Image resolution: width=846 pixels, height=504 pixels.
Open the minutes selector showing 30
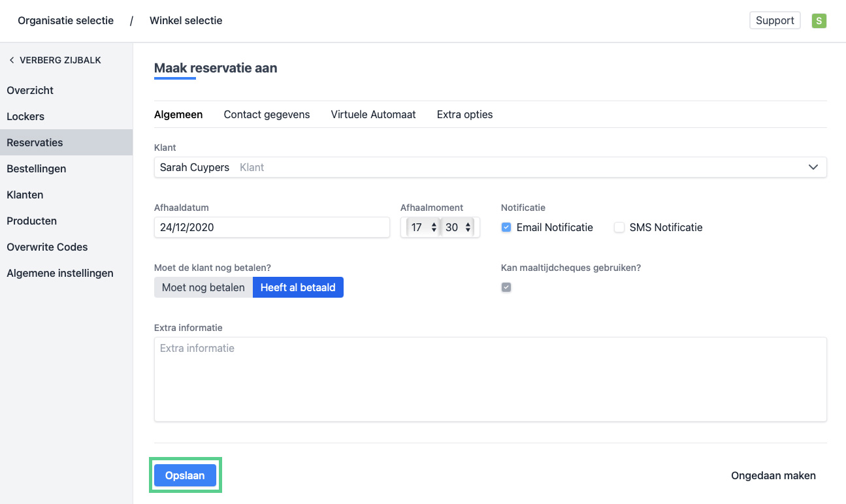coord(459,228)
